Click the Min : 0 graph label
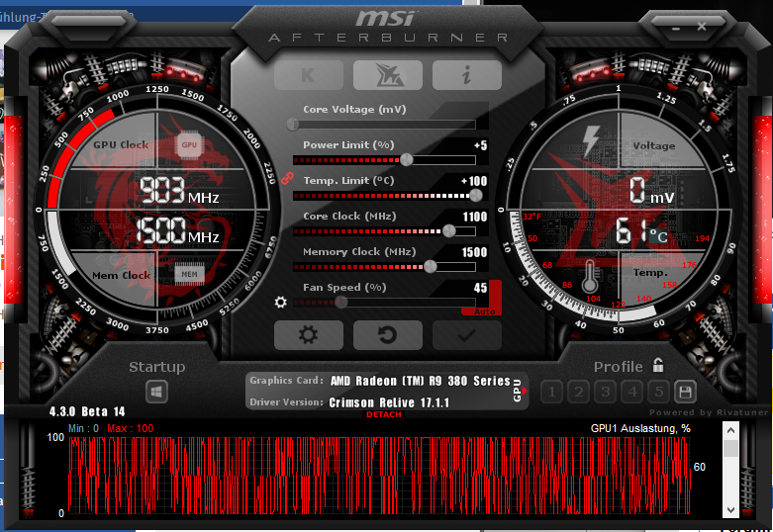The height and width of the screenshot is (532, 773). tap(83, 428)
